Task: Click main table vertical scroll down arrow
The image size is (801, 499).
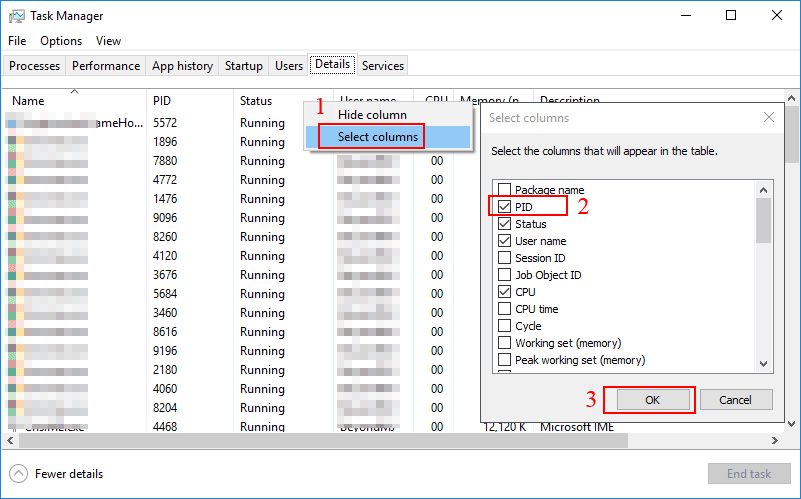Action: (x=791, y=424)
